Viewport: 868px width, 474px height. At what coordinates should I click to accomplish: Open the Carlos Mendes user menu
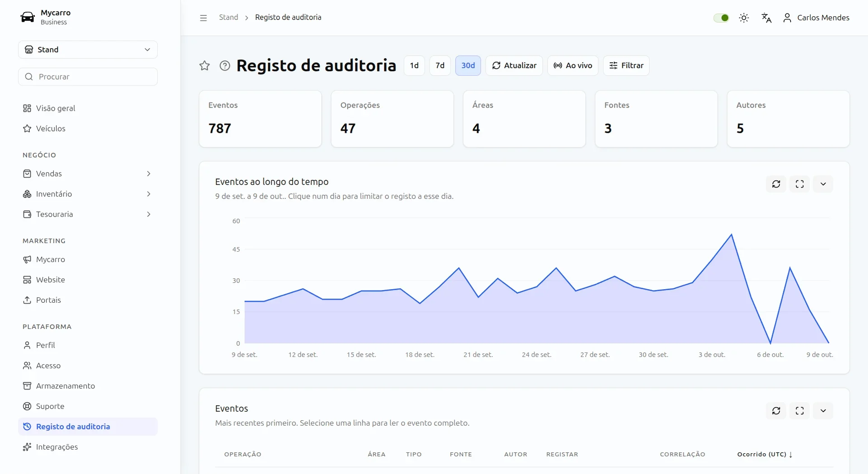tap(816, 18)
